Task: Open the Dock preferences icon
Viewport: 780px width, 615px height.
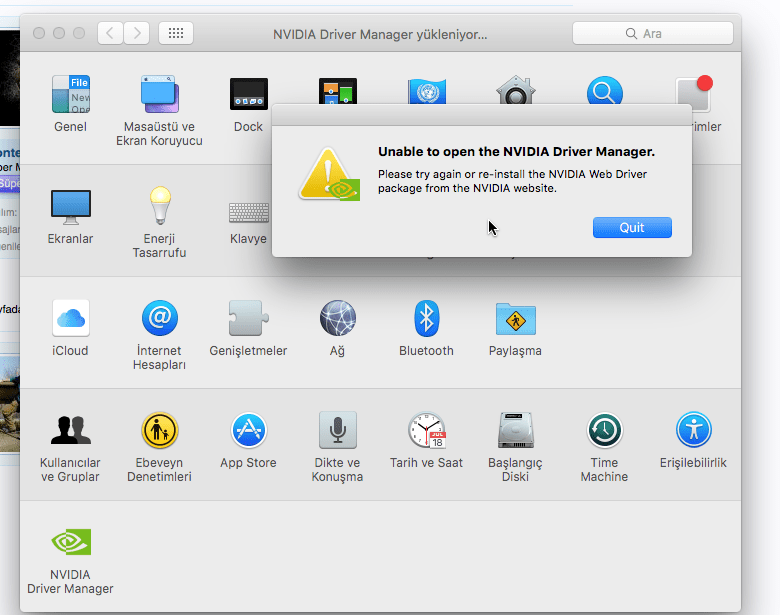Action: [x=248, y=94]
